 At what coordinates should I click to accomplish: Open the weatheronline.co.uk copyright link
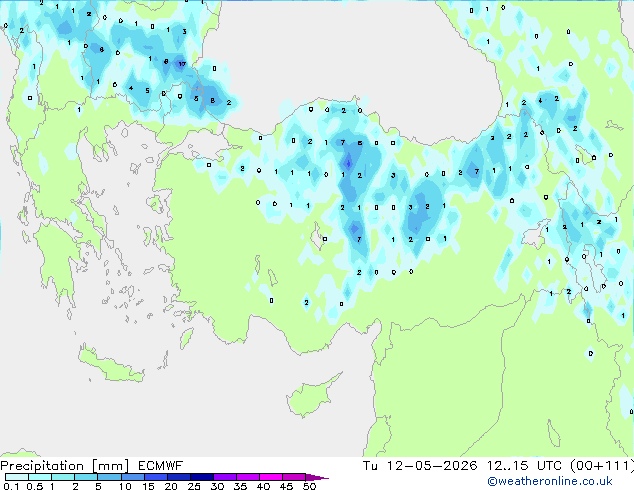click(x=550, y=481)
